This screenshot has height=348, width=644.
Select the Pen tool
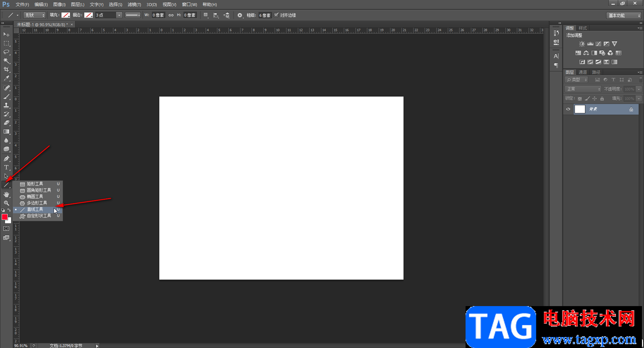point(6,159)
